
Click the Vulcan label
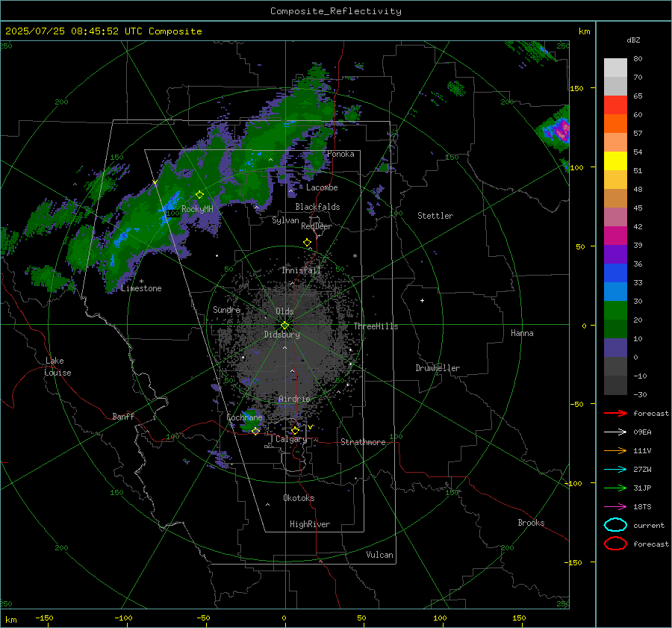(379, 555)
